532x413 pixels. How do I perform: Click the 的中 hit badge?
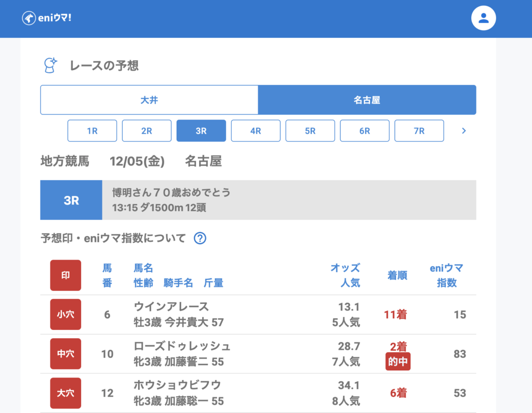[x=397, y=362]
